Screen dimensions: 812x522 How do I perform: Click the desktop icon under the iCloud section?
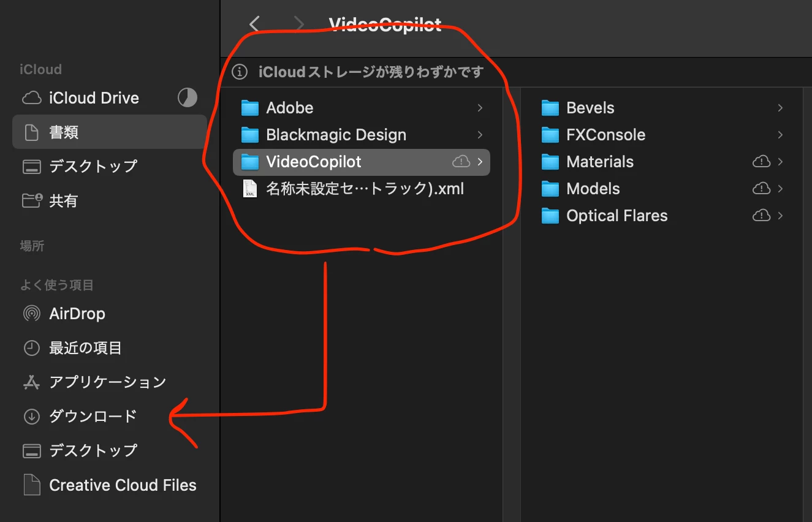tap(31, 166)
